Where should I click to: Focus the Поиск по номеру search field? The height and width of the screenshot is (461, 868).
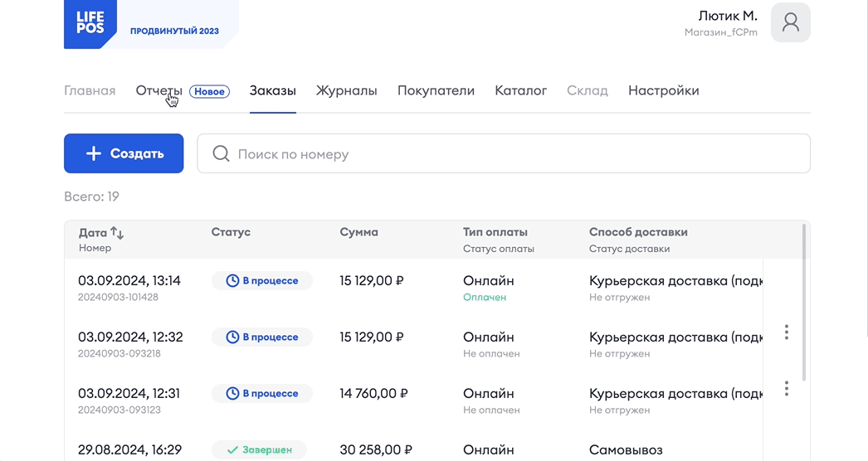[x=504, y=153]
